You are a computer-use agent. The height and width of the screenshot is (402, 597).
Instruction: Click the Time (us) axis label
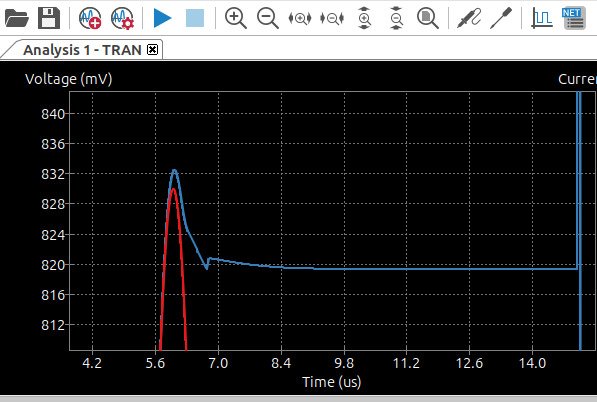[332, 382]
